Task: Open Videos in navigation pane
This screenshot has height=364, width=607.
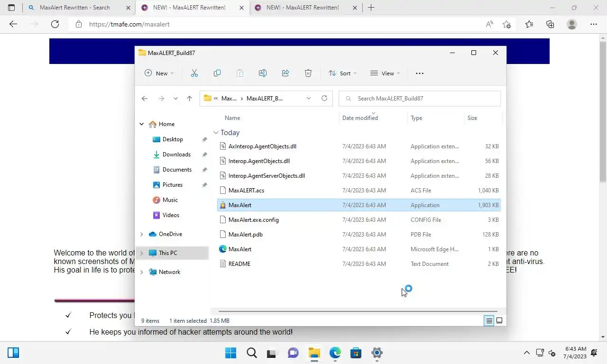Action: point(171,215)
